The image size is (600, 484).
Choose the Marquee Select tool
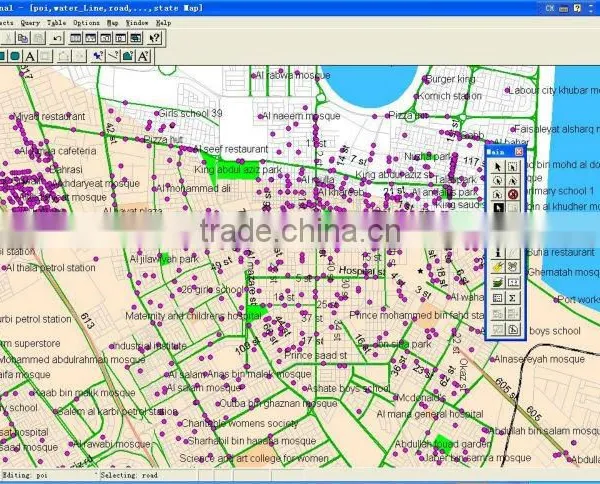point(513,167)
